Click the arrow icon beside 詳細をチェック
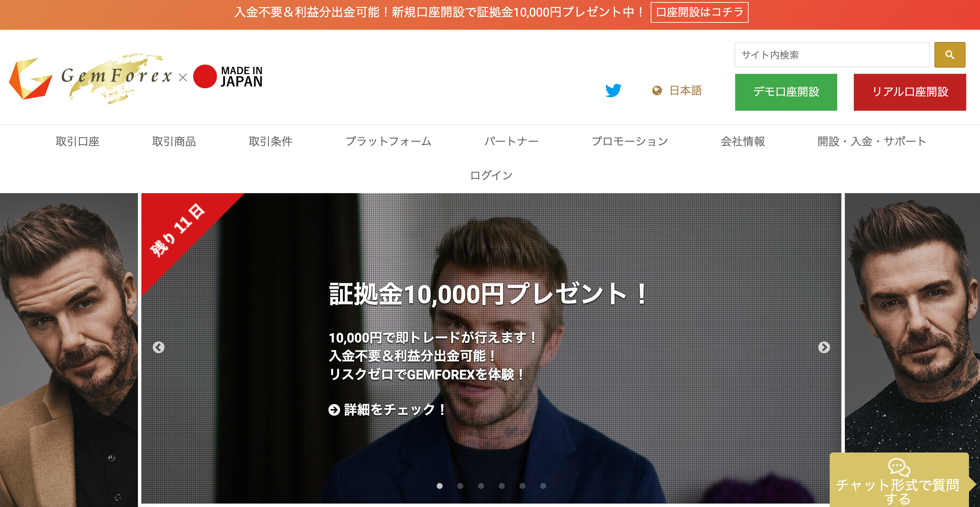Viewport: 980px width, 507px height. click(x=334, y=410)
